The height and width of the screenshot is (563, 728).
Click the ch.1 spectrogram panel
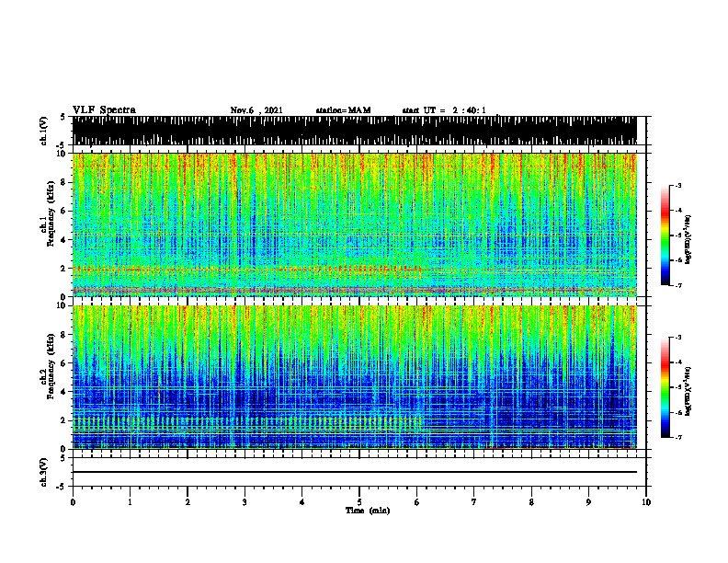[x=355, y=224]
